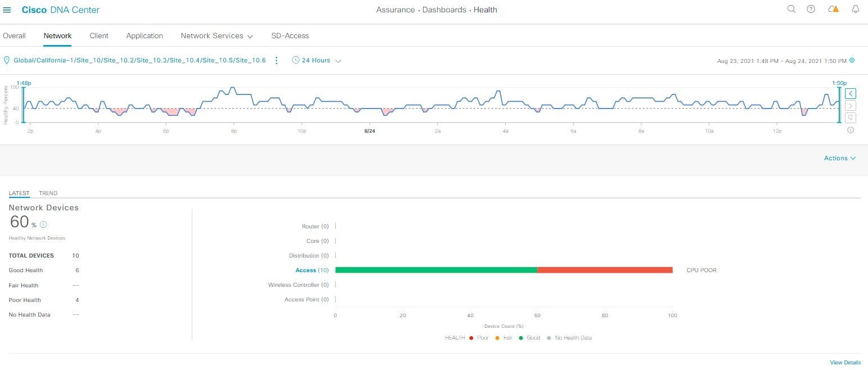This screenshot has width=868, height=370.
Task: Click the Access Point (0) label
Action: click(x=307, y=299)
